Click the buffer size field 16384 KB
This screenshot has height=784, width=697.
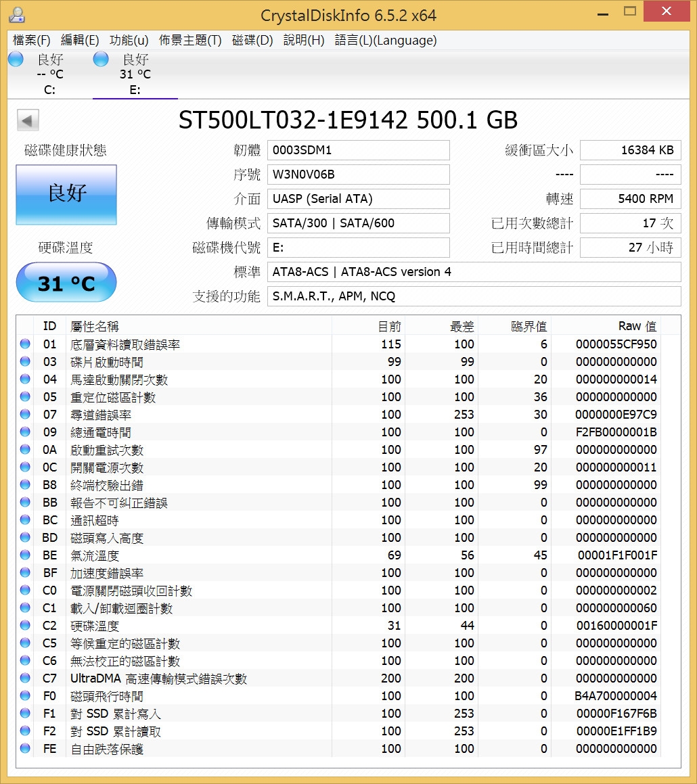(631, 150)
